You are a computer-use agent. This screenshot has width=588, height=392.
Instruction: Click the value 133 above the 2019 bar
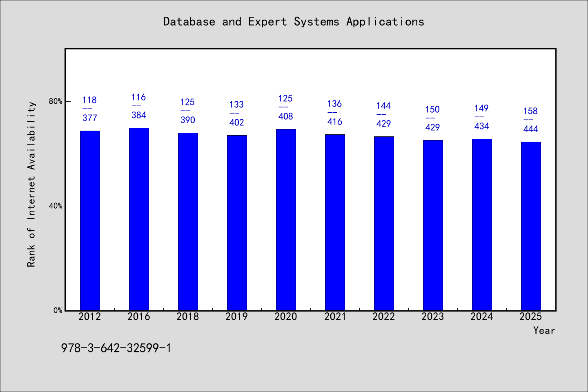(x=236, y=105)
